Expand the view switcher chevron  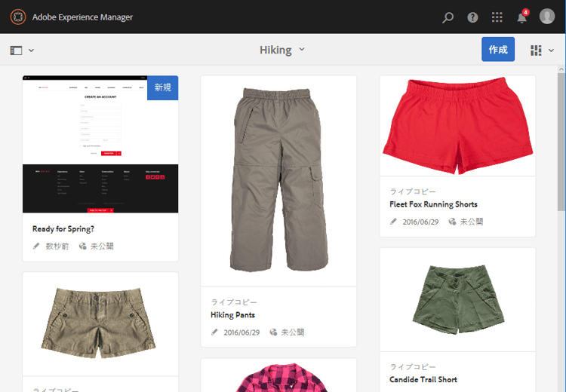551,51
